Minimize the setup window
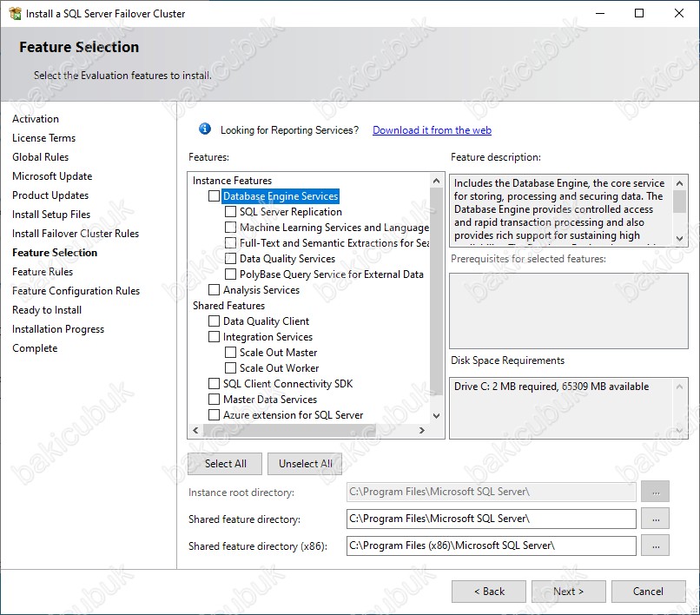Screen dimensions: 700x615 (x=600, y=13)
